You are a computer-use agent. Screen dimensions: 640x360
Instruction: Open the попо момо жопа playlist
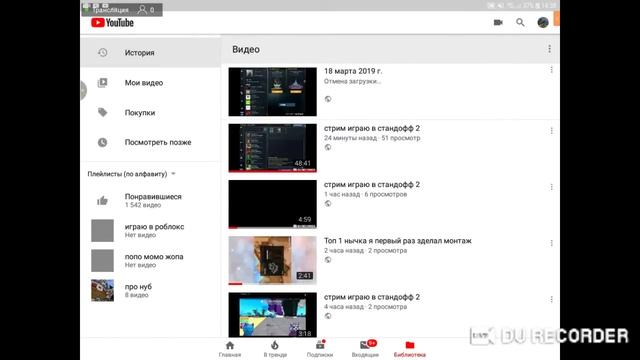(151, 260)
